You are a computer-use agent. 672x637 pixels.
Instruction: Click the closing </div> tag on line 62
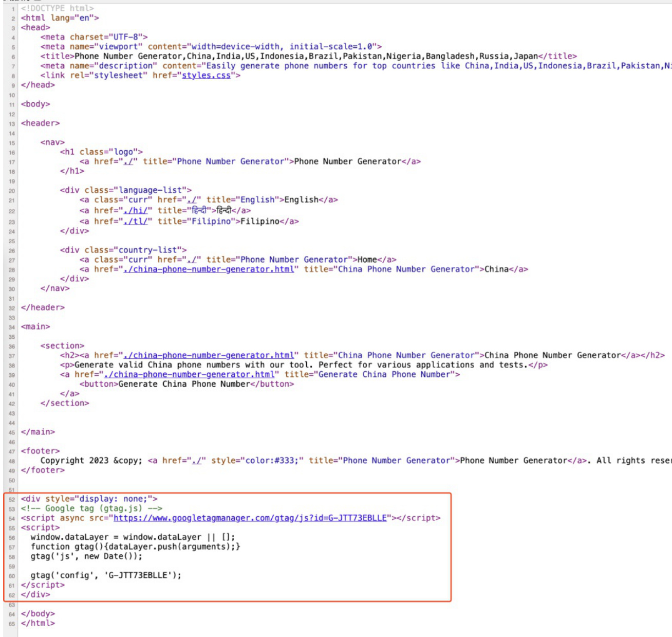coord(35,594)
